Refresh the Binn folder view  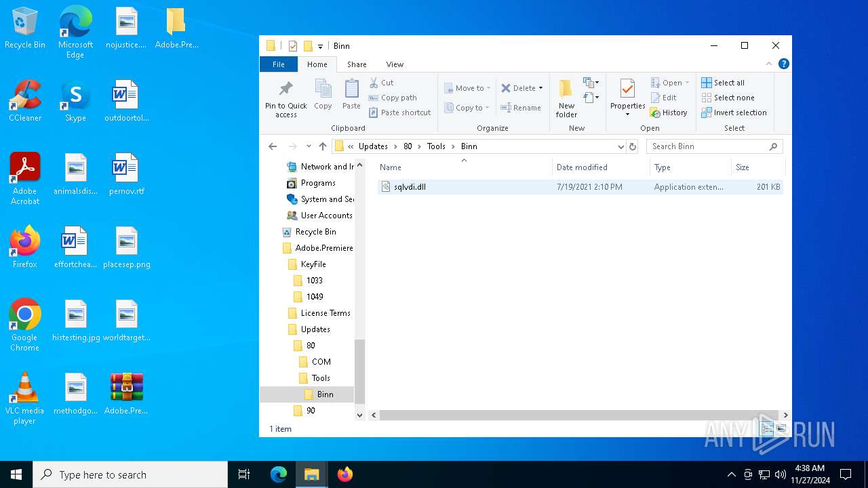(633, 146)
